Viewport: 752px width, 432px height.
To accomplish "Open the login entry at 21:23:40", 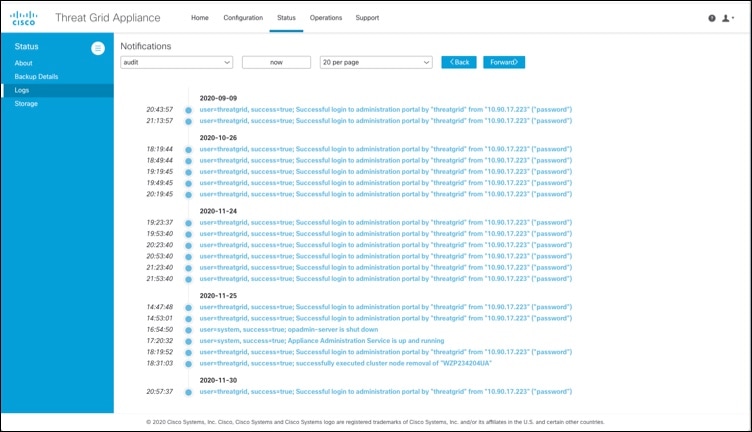I will 386,268.
